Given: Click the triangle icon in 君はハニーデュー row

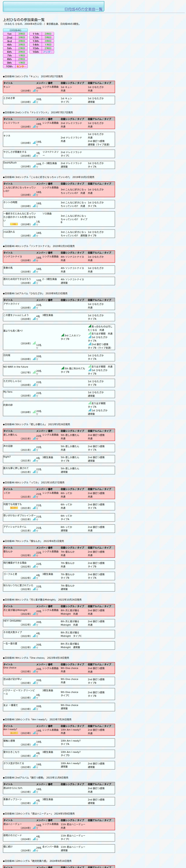Looking at the screenshot, I should tap(34, 827).
